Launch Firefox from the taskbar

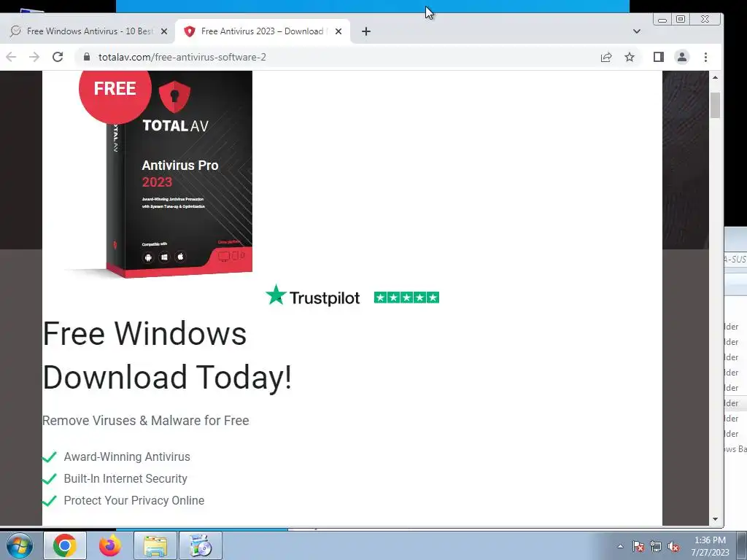pyautogui.click(x=110, y=545)
